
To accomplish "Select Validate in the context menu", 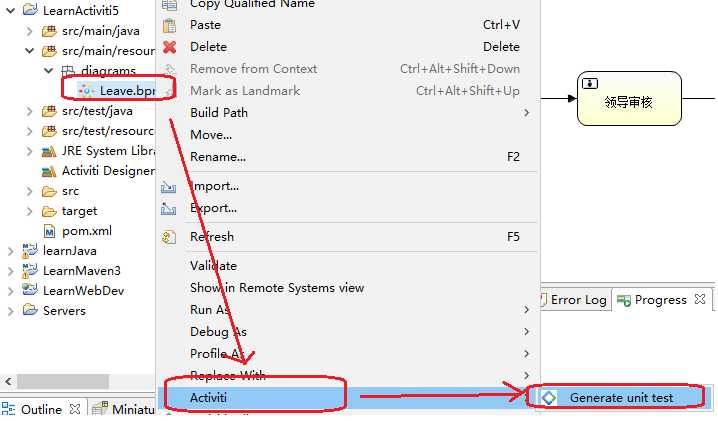I will (213, 266).
